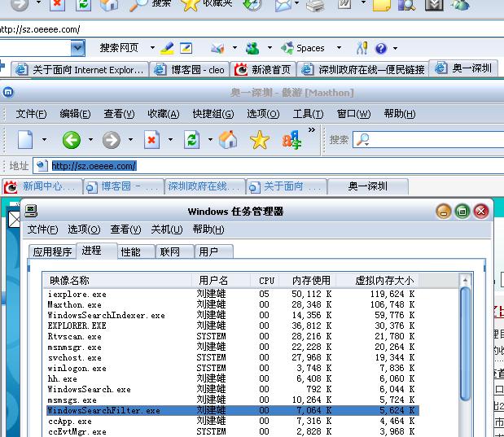This screenshot has height=437, width=504.
Task: Select Maxthon tab 深圳政府在线
Action: [x=204, y=186]
